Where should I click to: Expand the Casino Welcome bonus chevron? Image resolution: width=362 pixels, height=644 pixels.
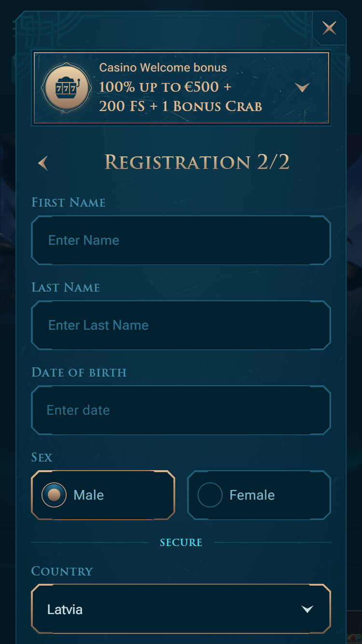pyautogui.click(x=302, y=87)
